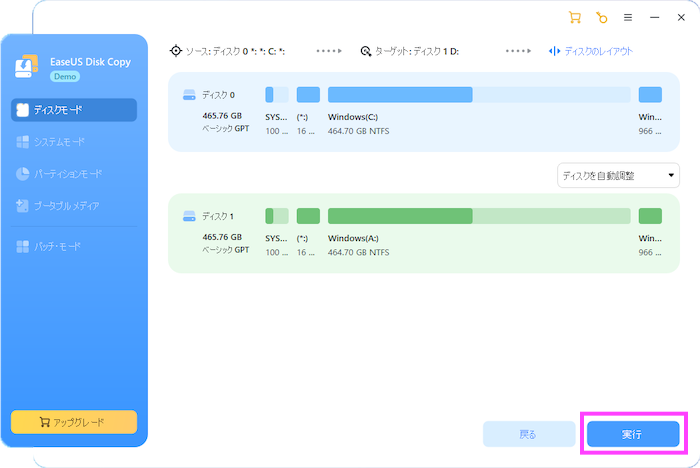Click the disk layout split icon
The image size is (700, 468).
(554, 51)
